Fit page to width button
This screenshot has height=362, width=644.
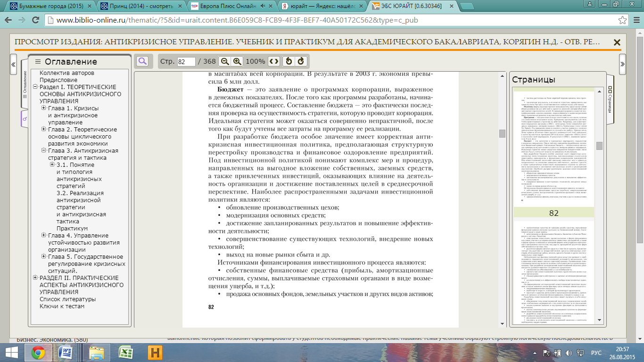[x=274, y=61]
